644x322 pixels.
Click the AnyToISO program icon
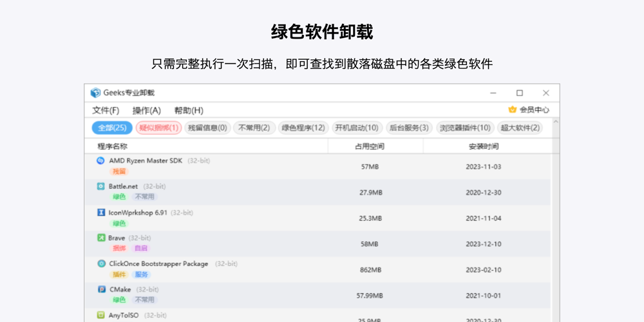coord(100,315)
